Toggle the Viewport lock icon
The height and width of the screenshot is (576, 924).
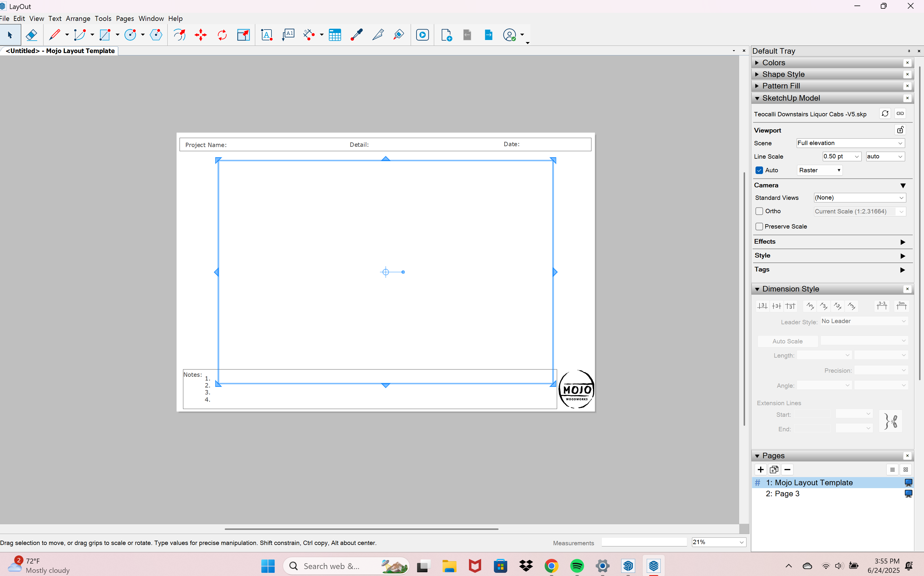[x=901, y=130]
